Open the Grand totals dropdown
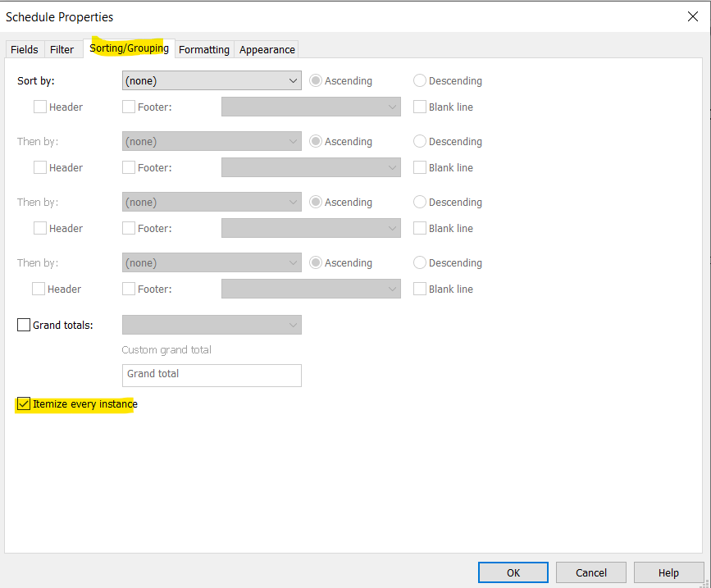Viewport: 711px width, 588px height. coord(212,325)
